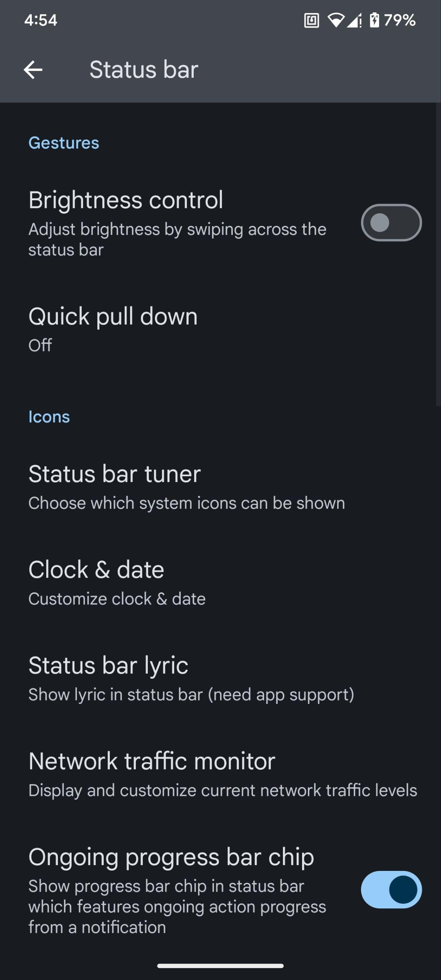Image resolution: width=441 pixels, height=980 pixels.
Task: Tap the battery charging icon
Action: pos(374,20)
